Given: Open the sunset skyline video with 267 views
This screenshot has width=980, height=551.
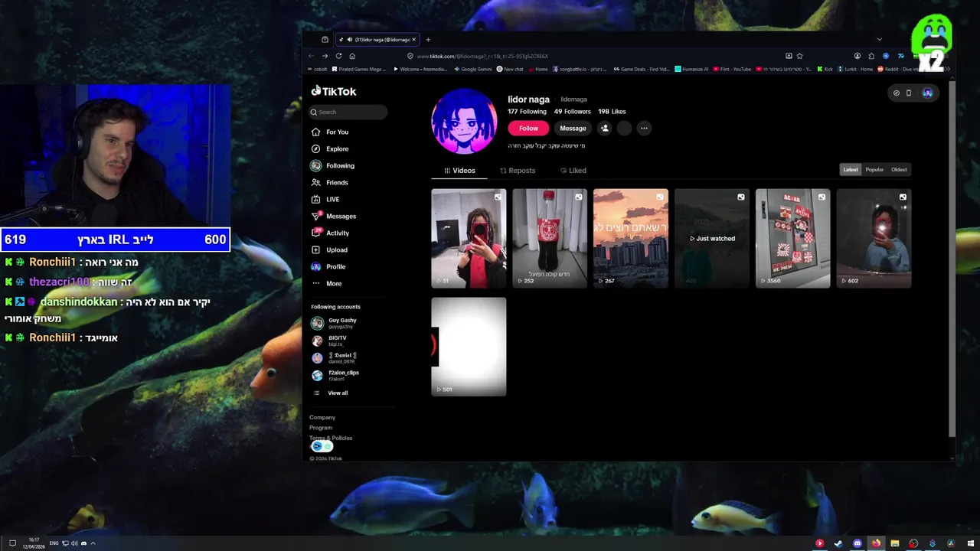Looking at the screenshot, I should click(631, 238).
